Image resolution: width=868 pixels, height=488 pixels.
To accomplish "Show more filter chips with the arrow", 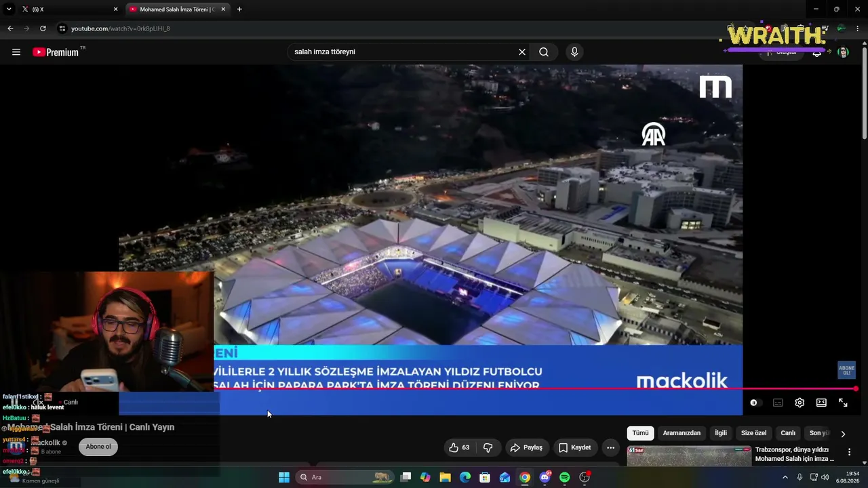I will [843, 434].
